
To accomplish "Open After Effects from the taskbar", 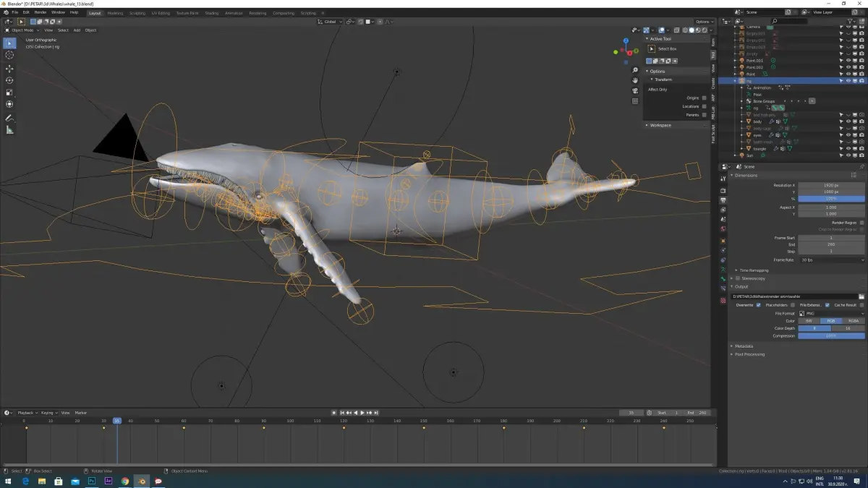I will coord(109,481).
